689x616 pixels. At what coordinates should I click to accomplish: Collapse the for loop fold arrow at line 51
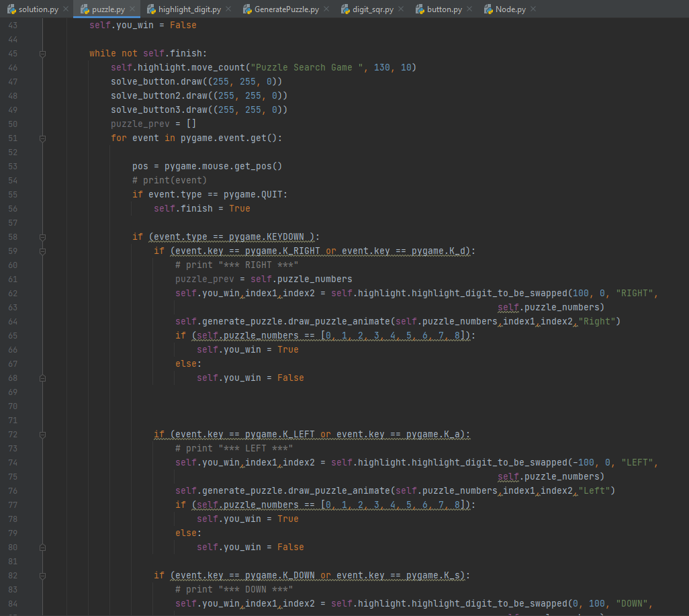(x=42, y=138)
